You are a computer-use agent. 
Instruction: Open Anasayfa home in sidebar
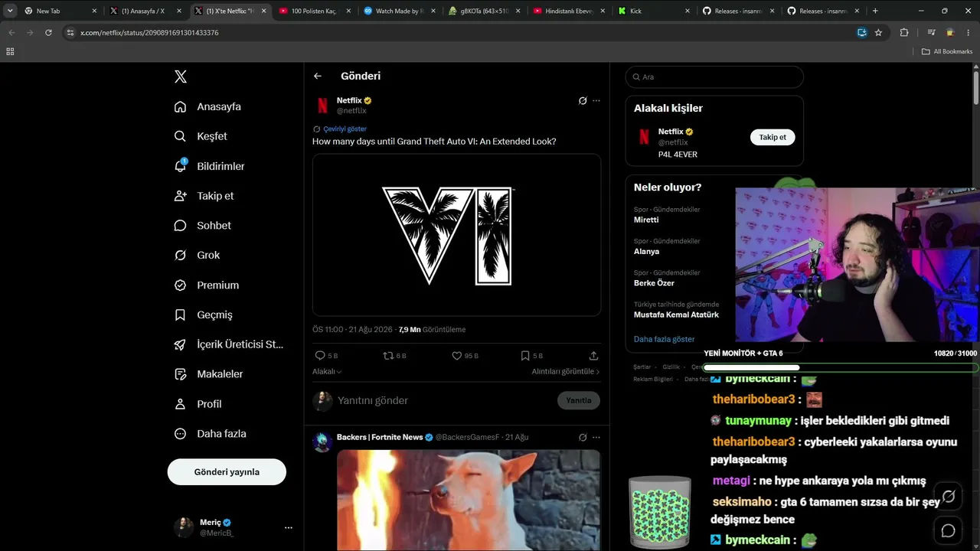[207, 106]
